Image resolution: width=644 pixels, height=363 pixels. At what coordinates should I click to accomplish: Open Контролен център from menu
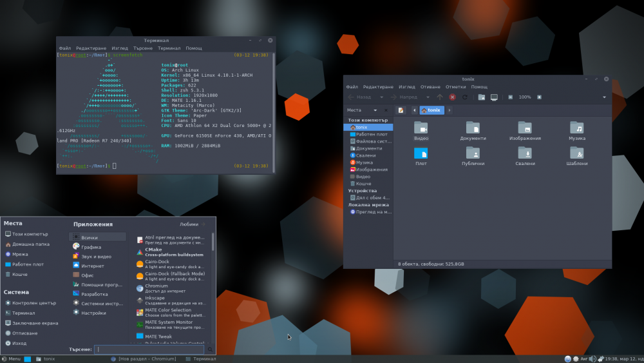pyautogui.click(x=31, y=303)
